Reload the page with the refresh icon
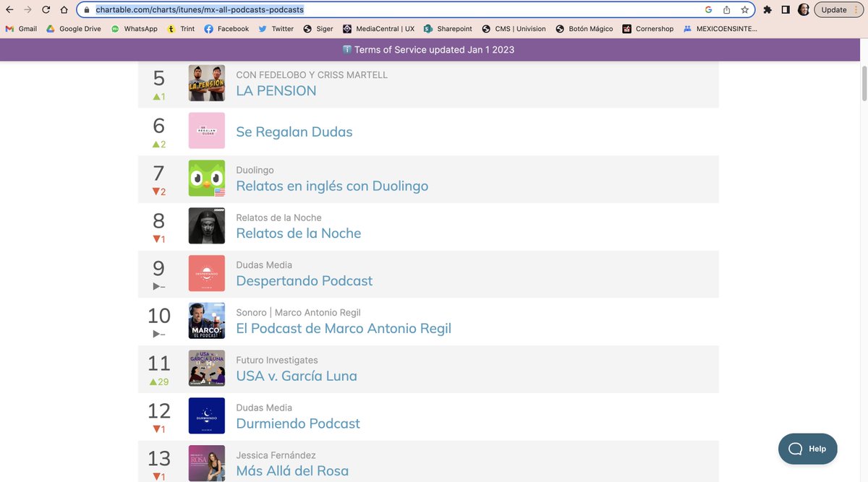868x482 pixels. pos(46,10)
